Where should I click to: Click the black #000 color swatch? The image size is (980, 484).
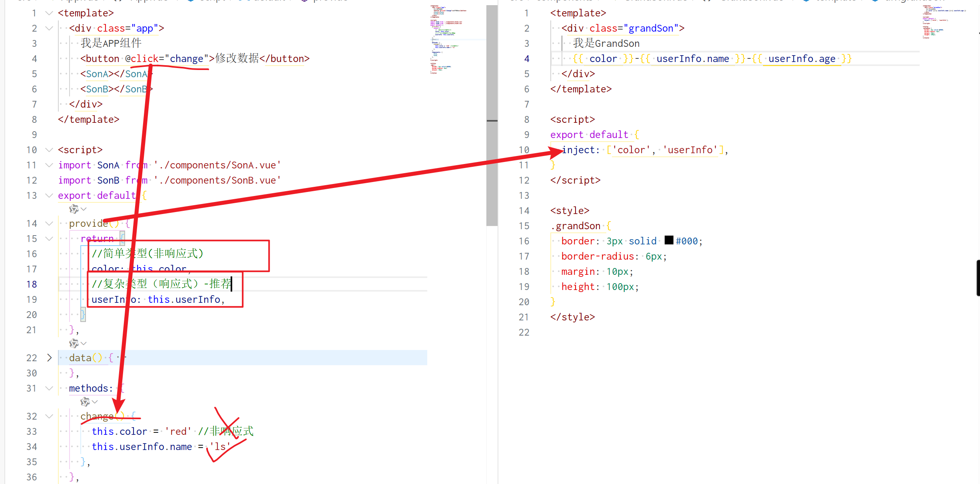[x=669, y=240]
